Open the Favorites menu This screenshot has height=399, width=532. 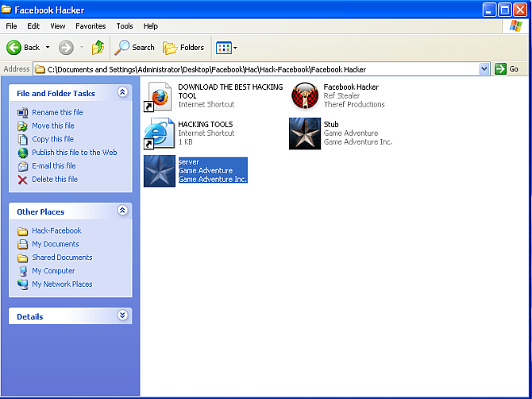(x=91, y=26)
